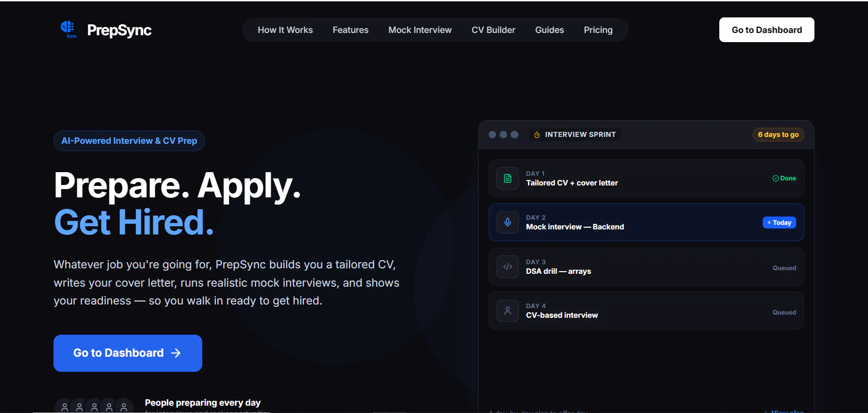868x413 pixels.
Task: Select the Mock interview — Backend text
Action: [x=575, y=227]
